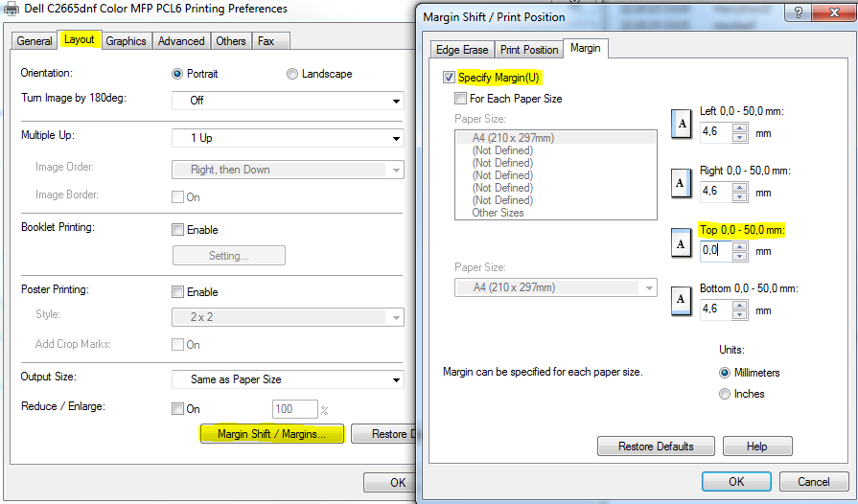Click Help button in Margin dialog
This screenshot has height=504, width=858.
(x=757, y=447)
